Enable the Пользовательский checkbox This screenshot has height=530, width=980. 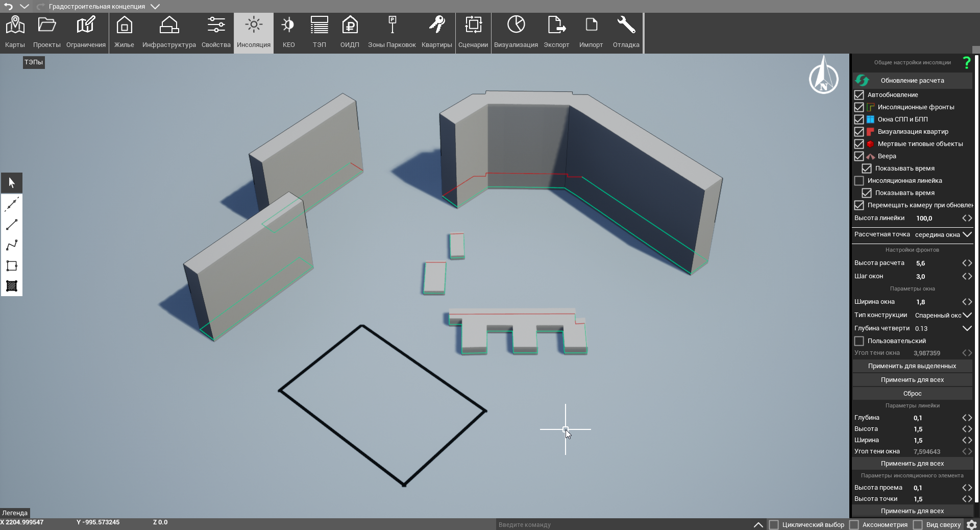click(859, 341)
